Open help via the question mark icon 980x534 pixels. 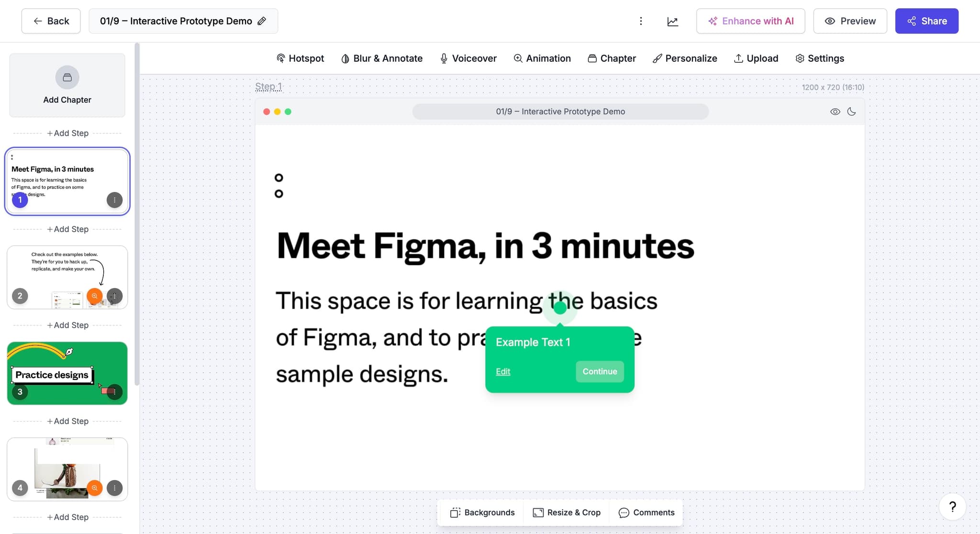point(952,507)
